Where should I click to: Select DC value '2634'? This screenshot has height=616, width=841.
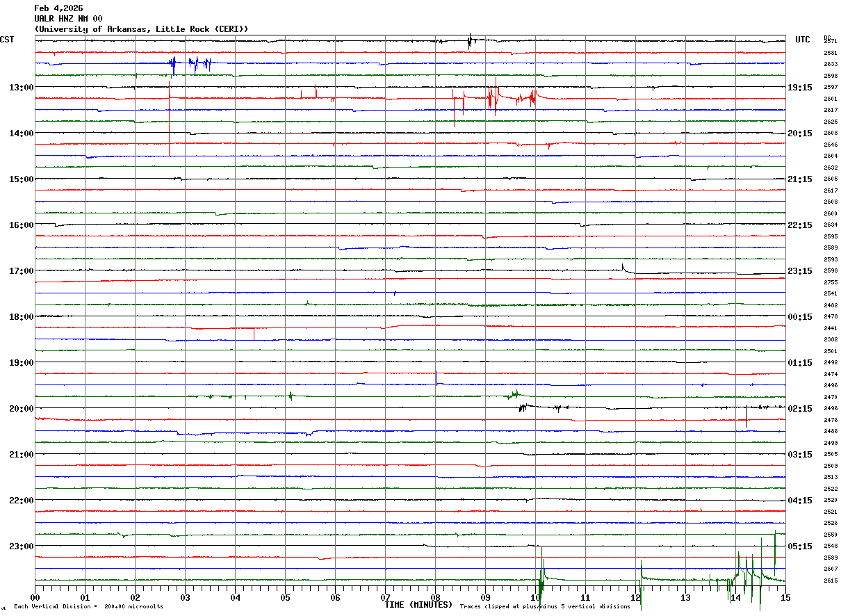point(831,225)
